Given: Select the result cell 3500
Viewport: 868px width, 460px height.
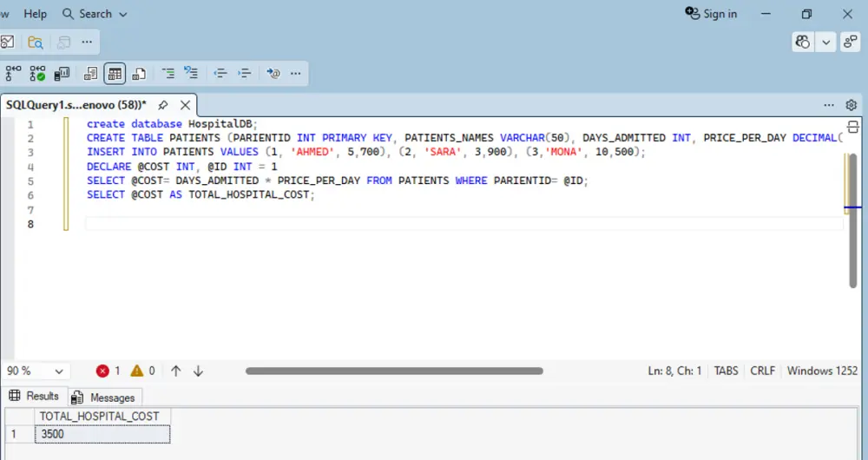Looking at the screenshot, I should click(x=102, y=434).
